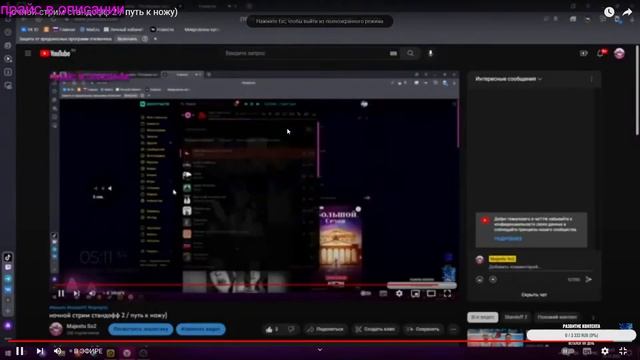640x360 pixels.
Task: Expand the Интересные сообщения chat dropdown
Action: [x=509, y=79]
